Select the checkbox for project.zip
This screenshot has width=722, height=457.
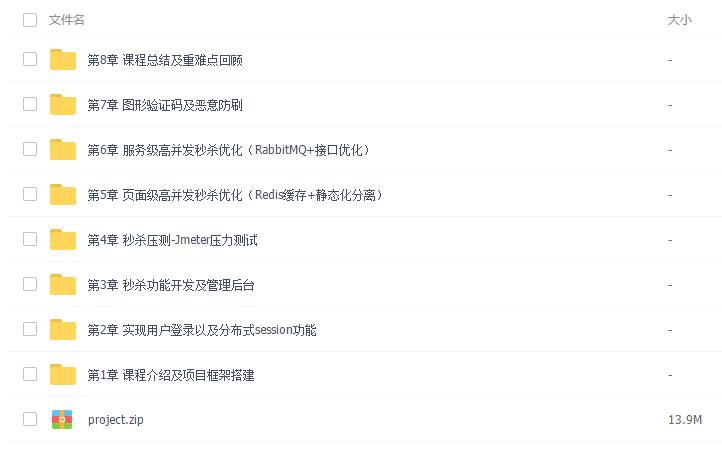pos(30,419)
